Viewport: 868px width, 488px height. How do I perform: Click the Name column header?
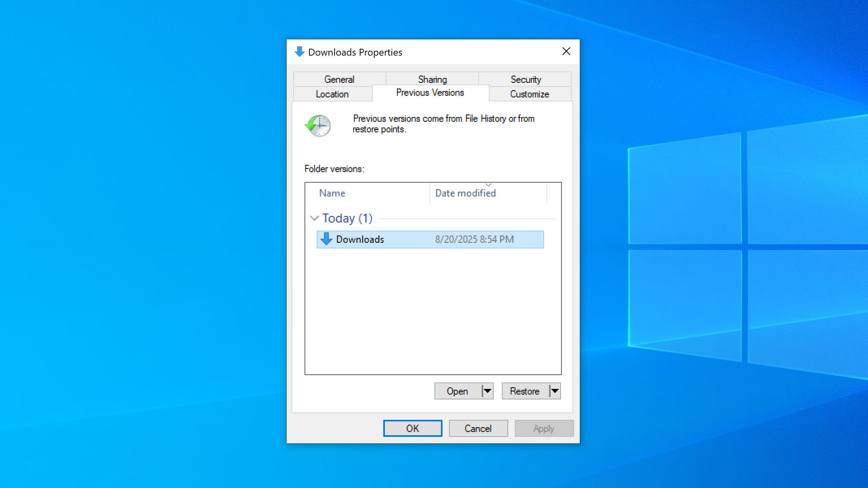click(x=332, y=193)
